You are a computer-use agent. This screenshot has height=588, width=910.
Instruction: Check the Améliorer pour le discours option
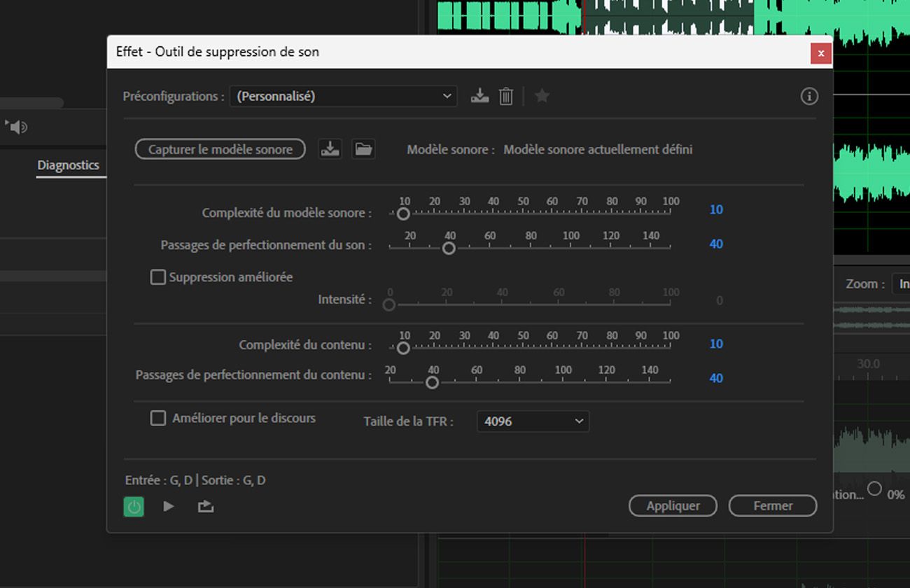(158, 418)
